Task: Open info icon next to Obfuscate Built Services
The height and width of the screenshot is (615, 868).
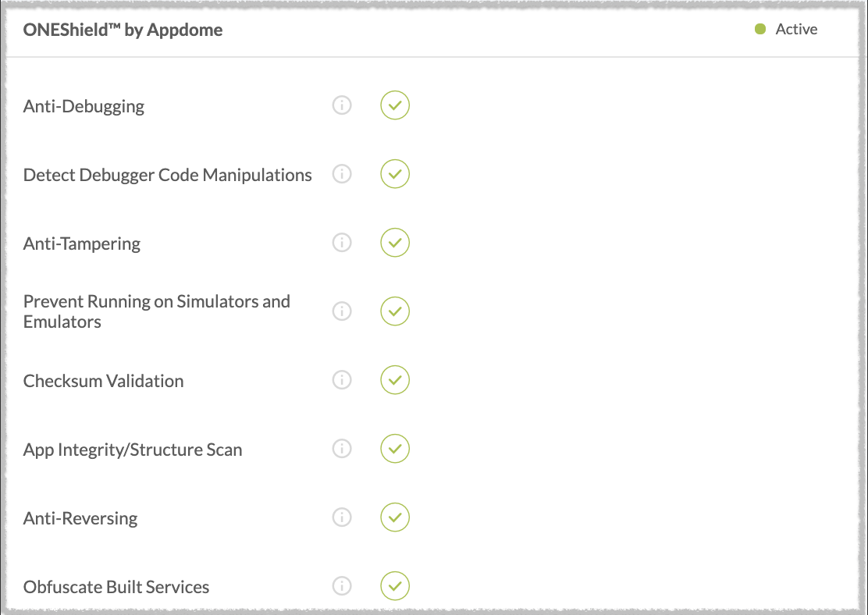Action: pos(342,585)
